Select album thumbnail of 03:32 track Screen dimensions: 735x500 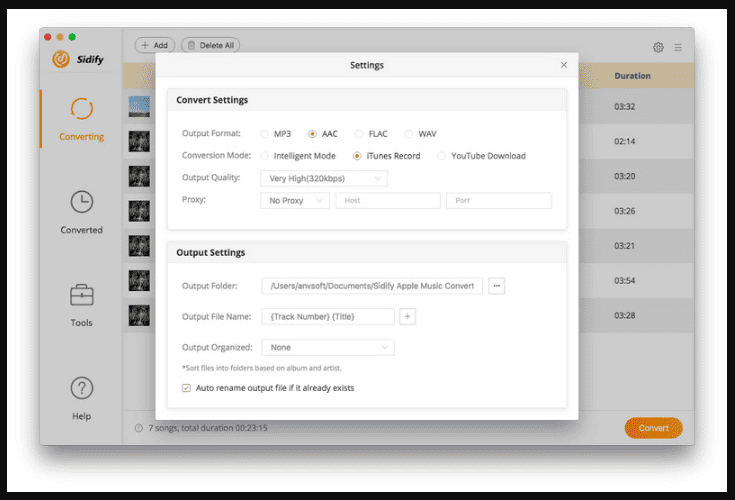(x=139, y=106)
